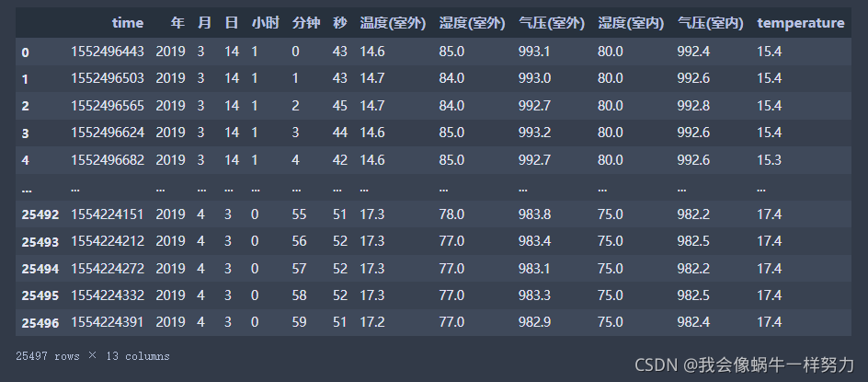Select the 气压(室外) column header
Screen dimensions: 868x382
[x=552, y=23]
